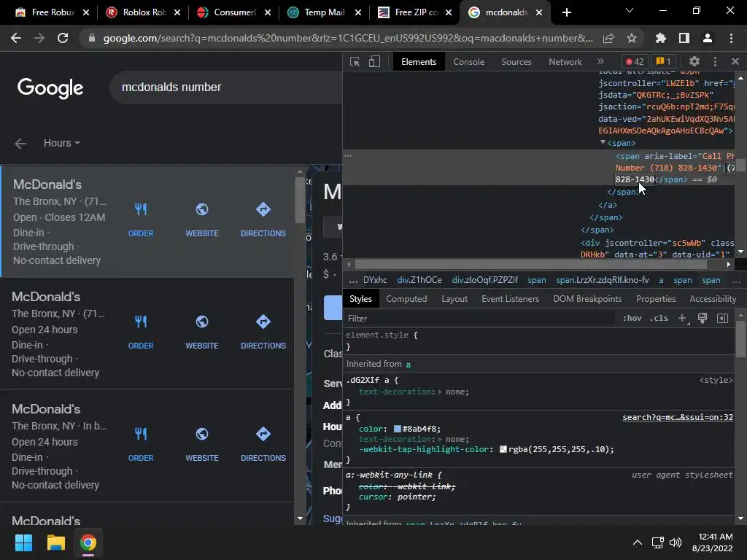This screenshot has width=747, height=560.
Task: Switch to the Elements tab
Action: (419, 61)
